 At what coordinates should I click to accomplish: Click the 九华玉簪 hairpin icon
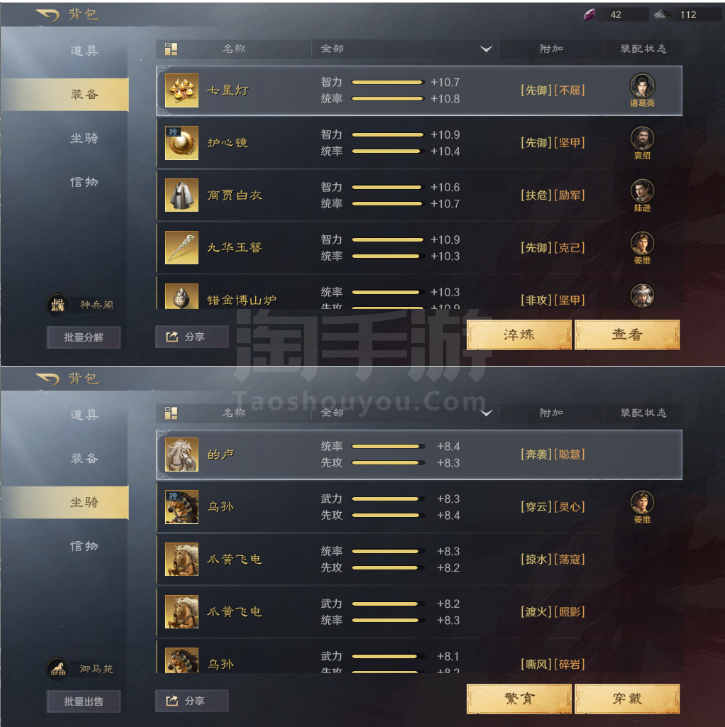(x=182, y=248)
